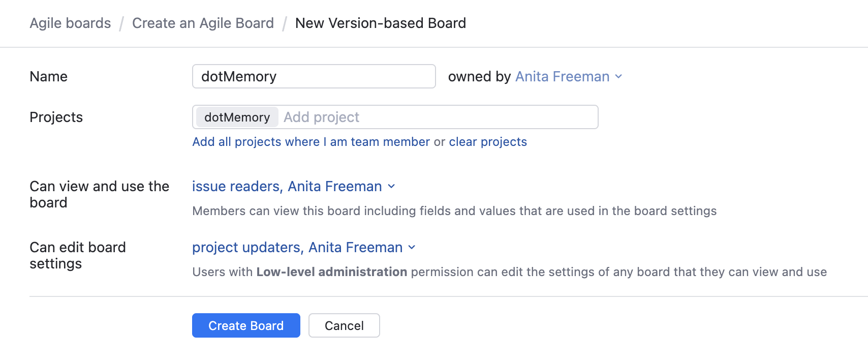Click the "New Version-based Board" breadcrumb title
The height and width of the screenshot is (361, 868).
(380, 23)
